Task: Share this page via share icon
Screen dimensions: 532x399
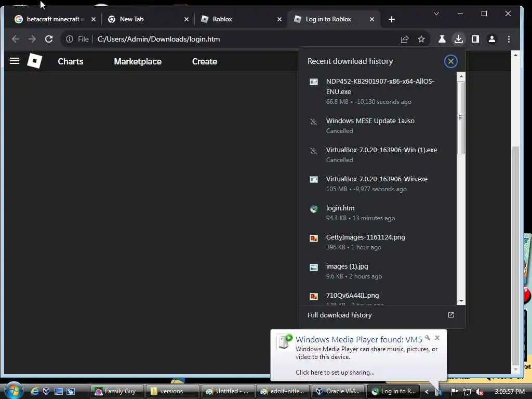Action: [x=404, y=39]
